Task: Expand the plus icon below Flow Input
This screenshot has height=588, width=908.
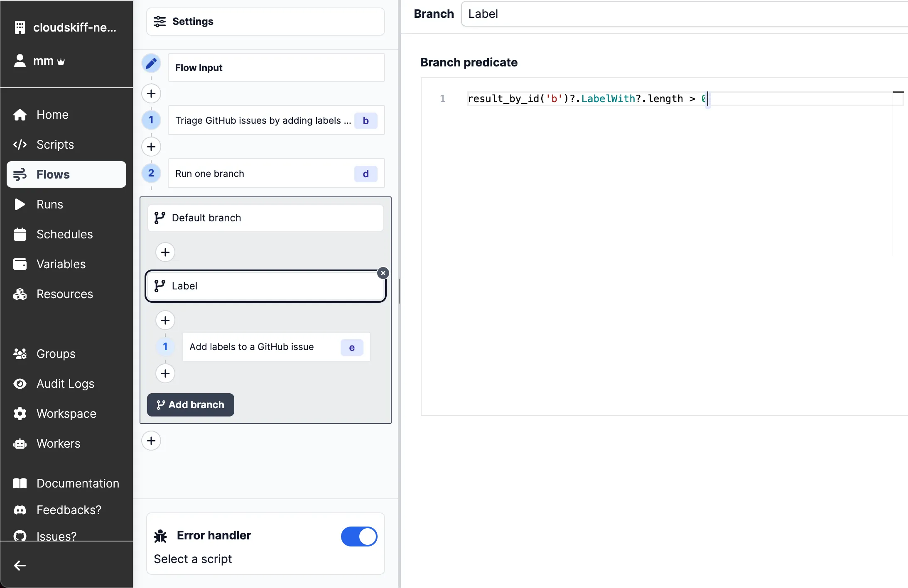Action: 150,93
